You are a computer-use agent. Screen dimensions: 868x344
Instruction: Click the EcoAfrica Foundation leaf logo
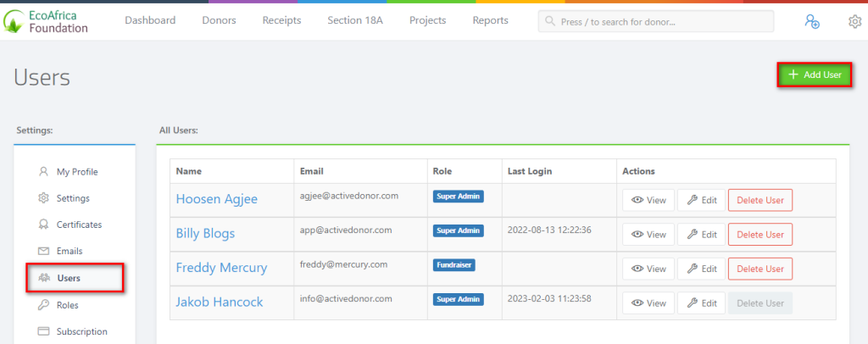14,21
